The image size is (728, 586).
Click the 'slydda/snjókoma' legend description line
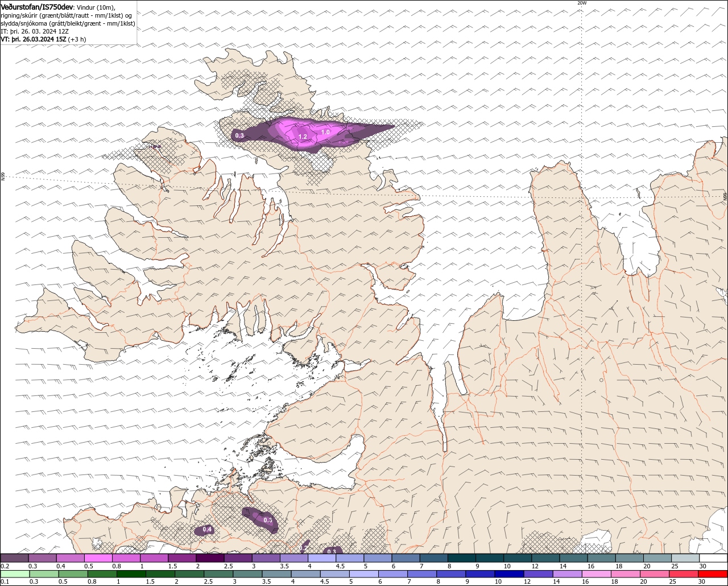click(68, 23)
